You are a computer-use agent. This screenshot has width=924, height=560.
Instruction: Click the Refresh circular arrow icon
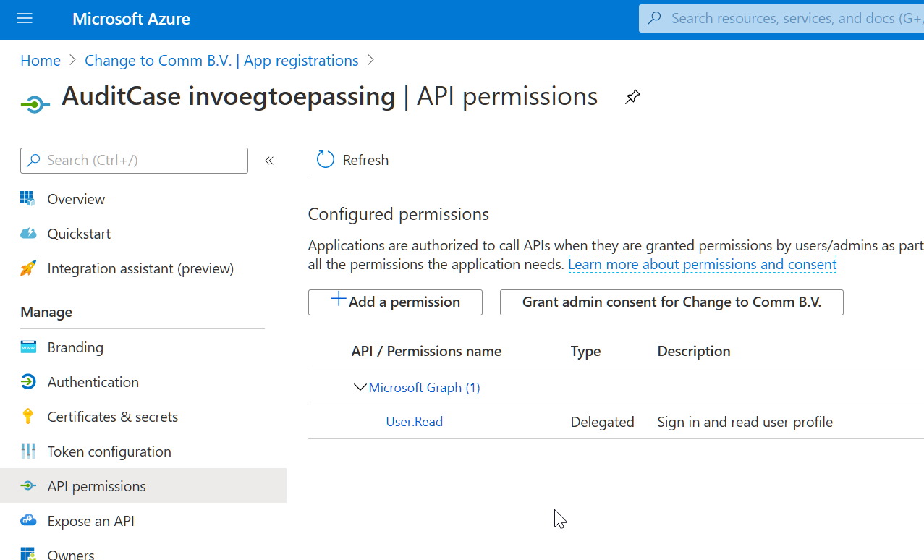coord(326,160)
